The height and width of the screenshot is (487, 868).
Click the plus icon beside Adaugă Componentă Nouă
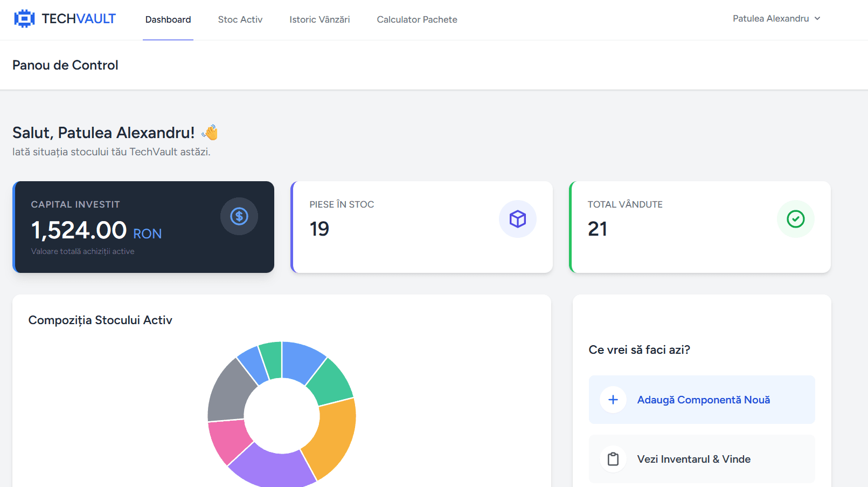tap(613, 400)
